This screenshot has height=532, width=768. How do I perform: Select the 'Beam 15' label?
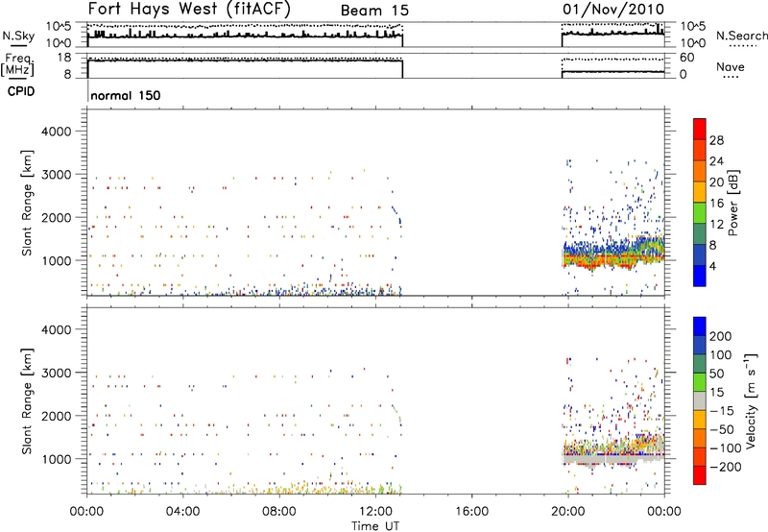[374, 11]
